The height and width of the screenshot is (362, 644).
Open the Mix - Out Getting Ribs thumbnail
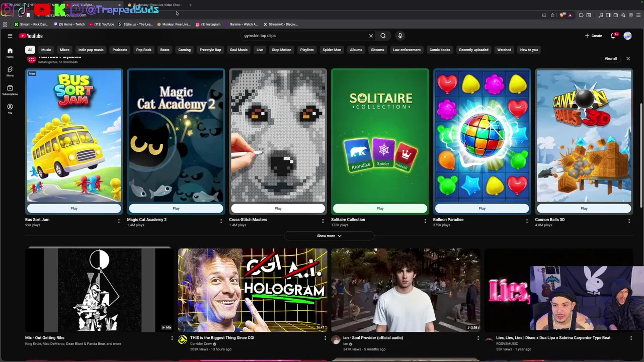[100, 290]
